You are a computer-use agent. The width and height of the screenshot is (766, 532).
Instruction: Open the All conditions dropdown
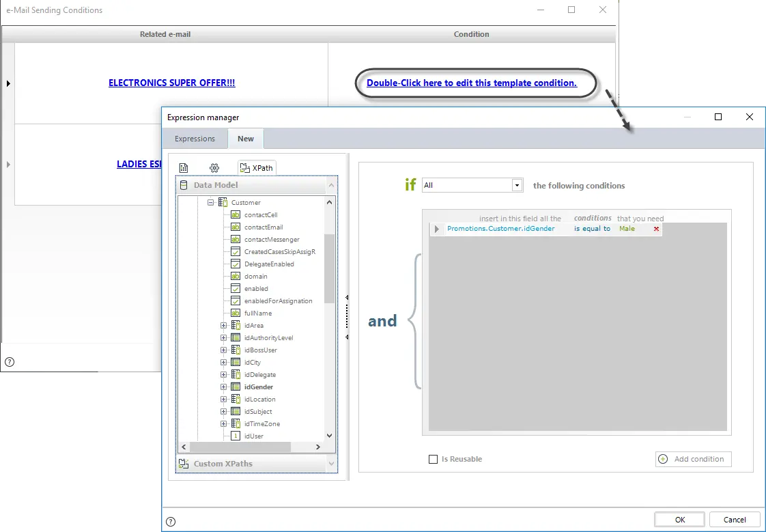[x=517, y=185]
